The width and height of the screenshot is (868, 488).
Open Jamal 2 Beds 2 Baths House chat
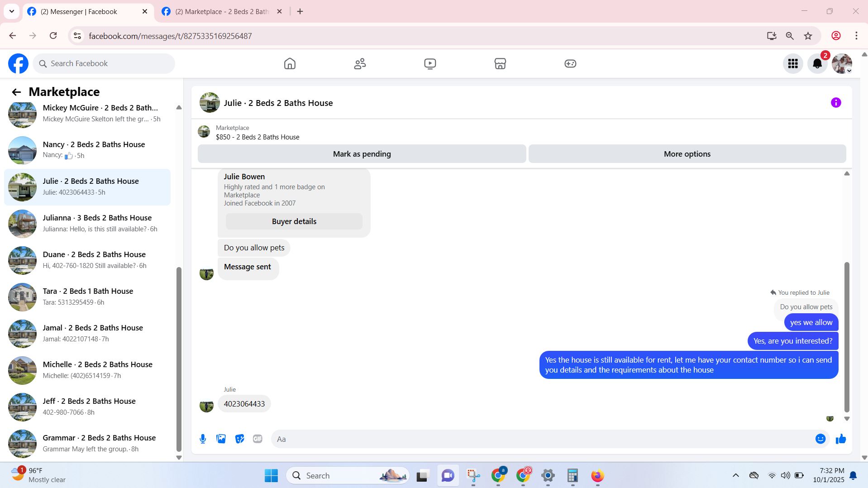click(x=87, y=333)
